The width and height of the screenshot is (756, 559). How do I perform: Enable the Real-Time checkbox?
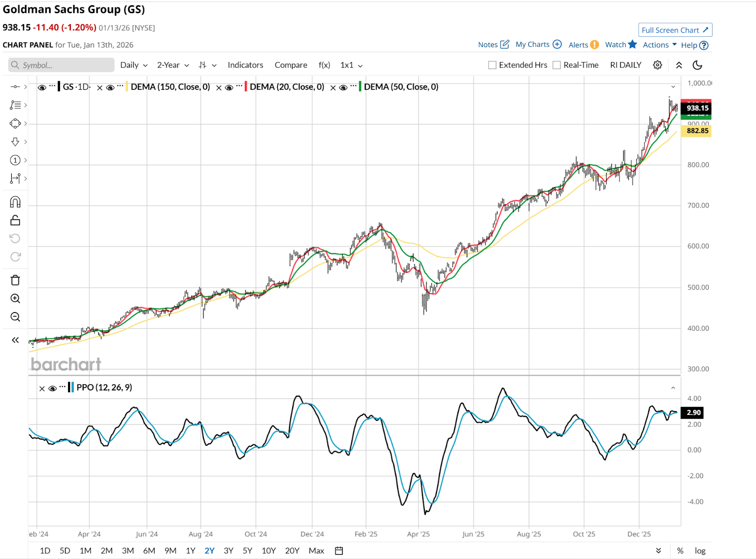[x=557, y=65]
